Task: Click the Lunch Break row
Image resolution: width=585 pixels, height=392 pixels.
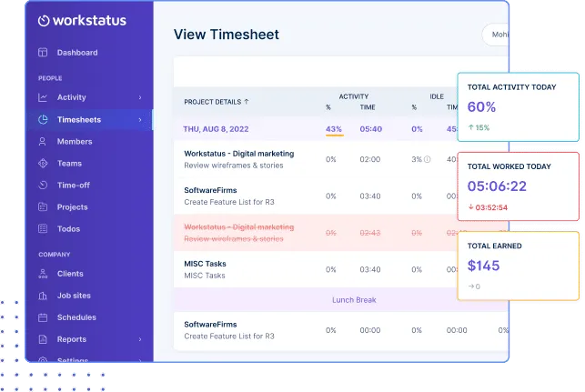Action: coord(341,300)
